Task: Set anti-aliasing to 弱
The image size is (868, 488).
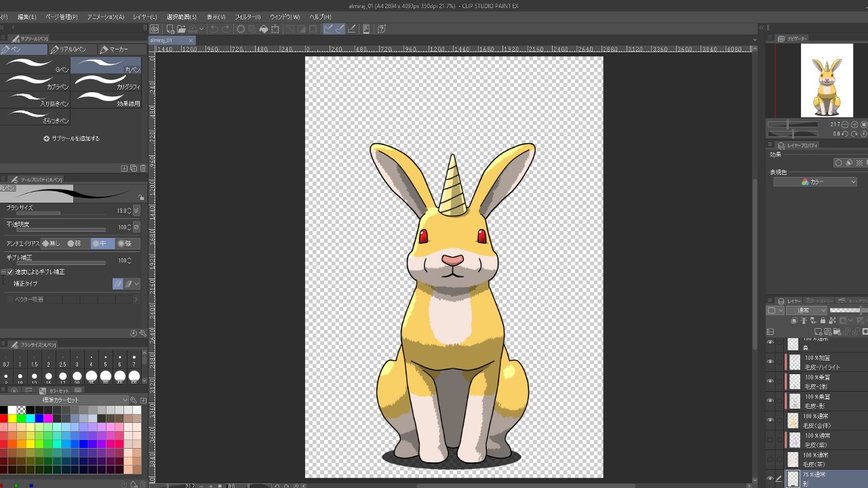Action: pyautogui.click(x=74, y=243)
